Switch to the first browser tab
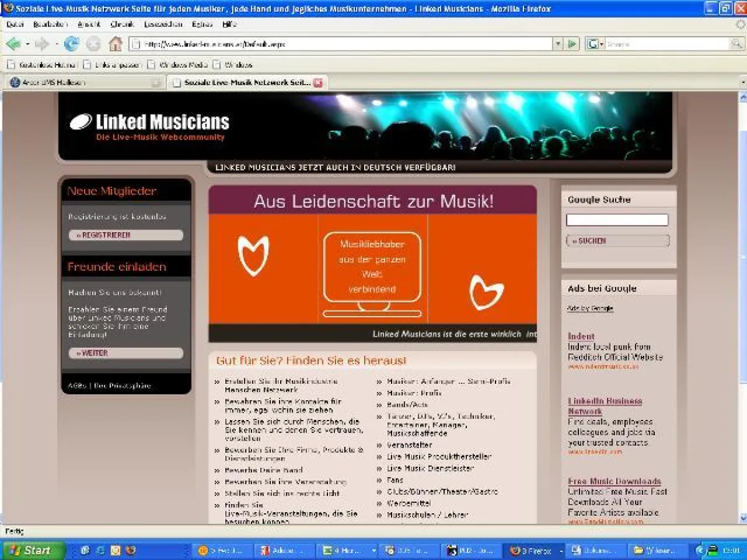This screenshot has height=560, width=747. point(68,82)
